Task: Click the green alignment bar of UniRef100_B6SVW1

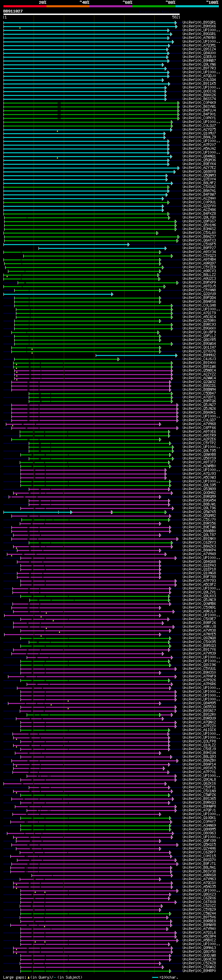Action: 92,106
